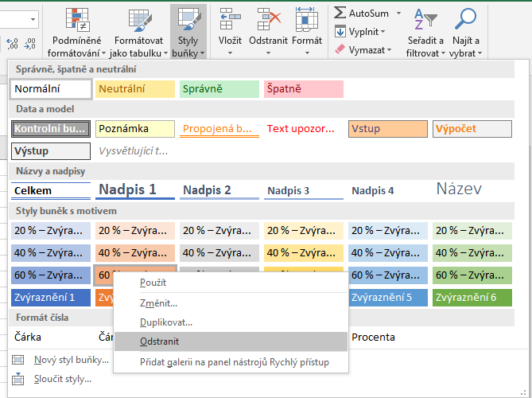Viewport: 532px width, 398px height.
Task: Apply Zvýraznění 1 blue style
Action: pos(51,298)
